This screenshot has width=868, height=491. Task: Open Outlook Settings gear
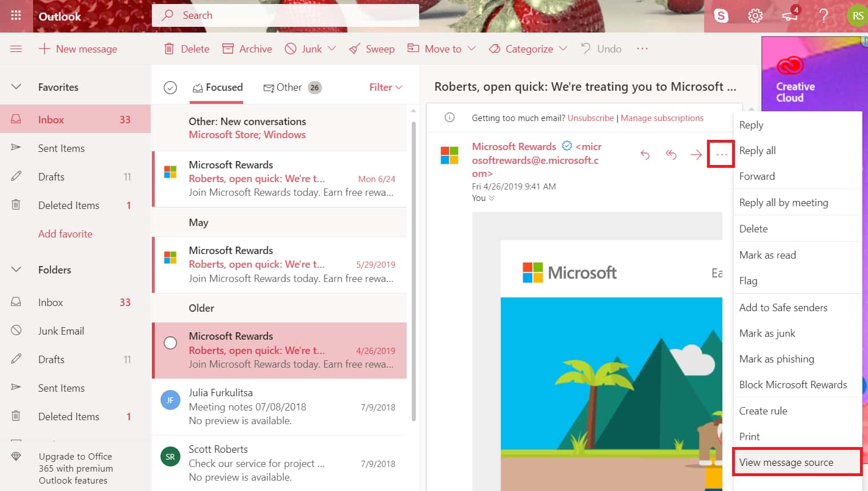point(755,15)
